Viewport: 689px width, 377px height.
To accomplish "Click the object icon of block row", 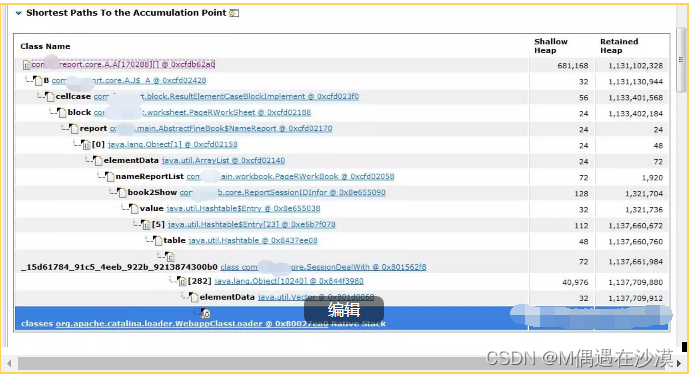I will click(x=62, y=113).
